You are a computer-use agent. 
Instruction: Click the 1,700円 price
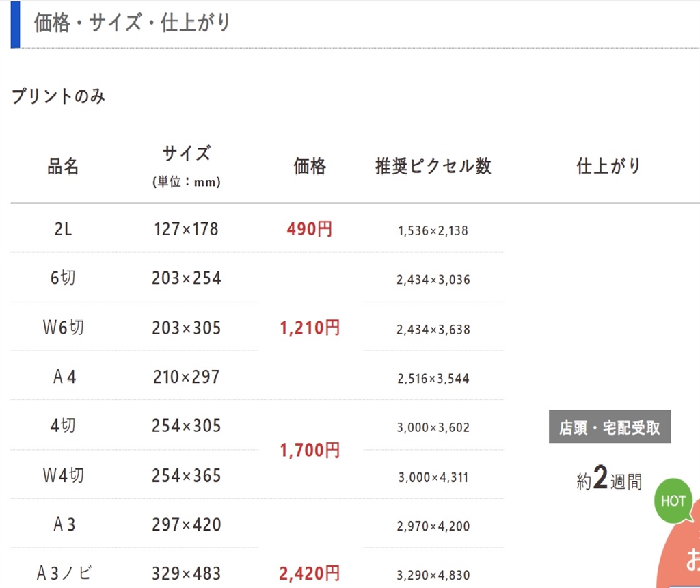click(310, 450)
